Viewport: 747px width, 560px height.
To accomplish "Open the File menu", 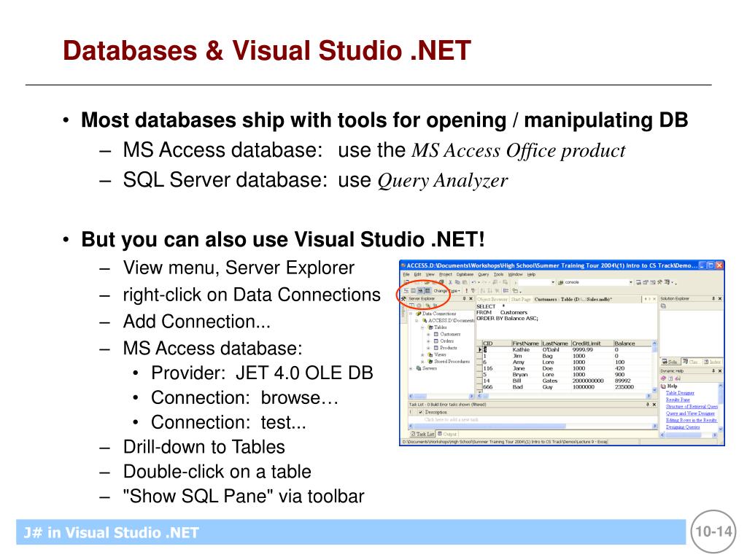I will point(406,274).
